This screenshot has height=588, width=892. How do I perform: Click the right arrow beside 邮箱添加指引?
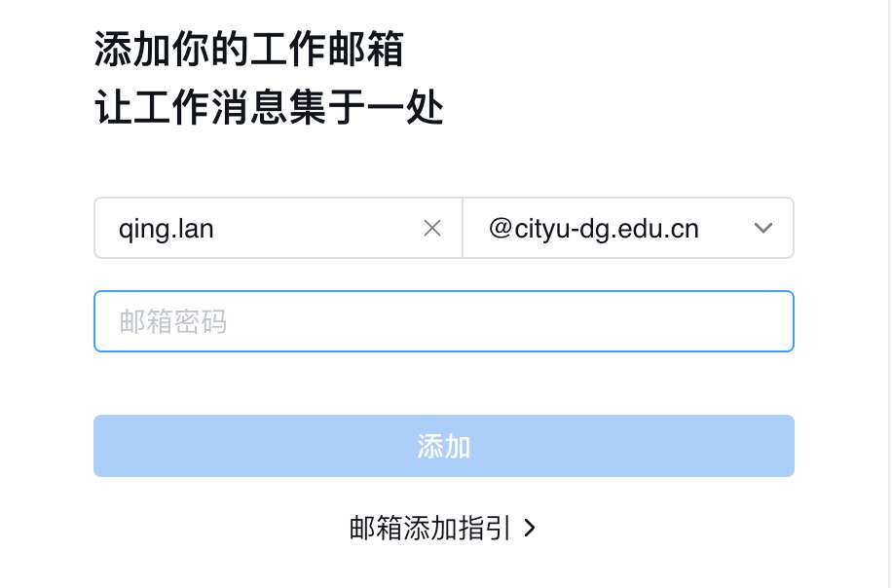530,529
